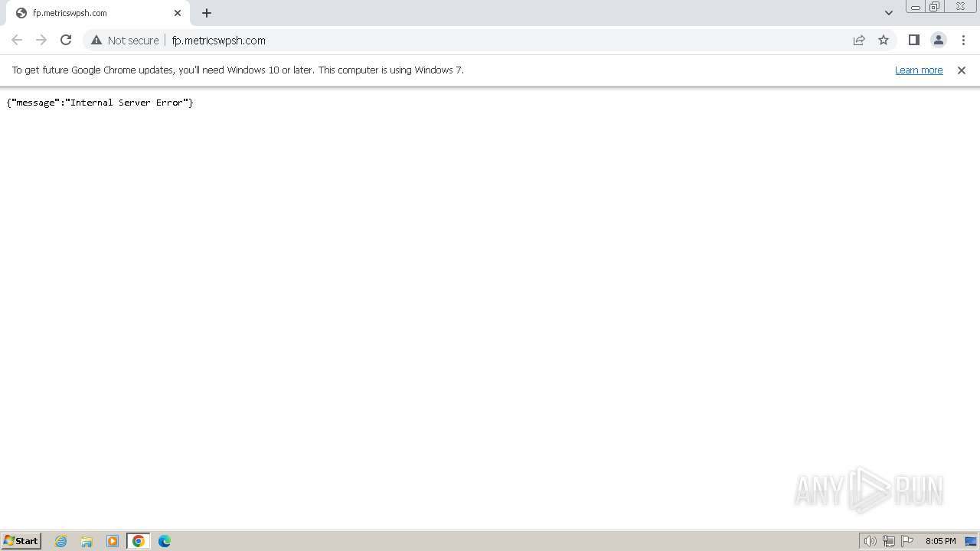
Task: Go forward to the next page
Action: tap(41, 40)
